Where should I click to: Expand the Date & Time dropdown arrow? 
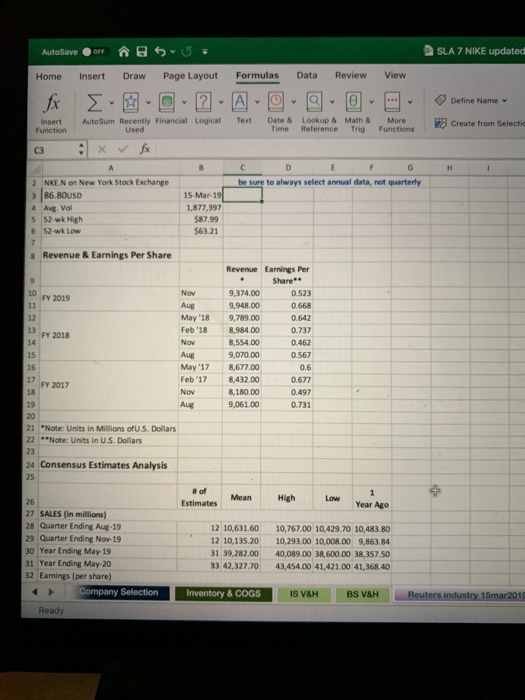[294, 102]
